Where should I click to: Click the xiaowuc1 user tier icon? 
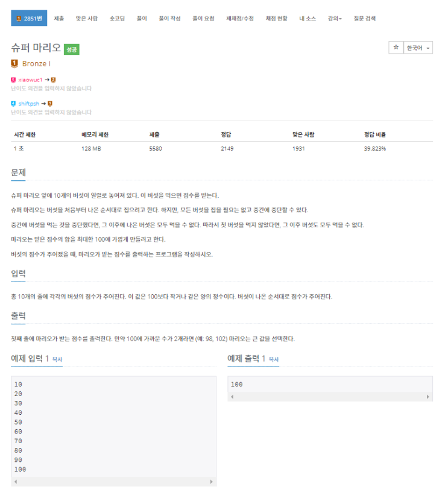tap(13, 80)
